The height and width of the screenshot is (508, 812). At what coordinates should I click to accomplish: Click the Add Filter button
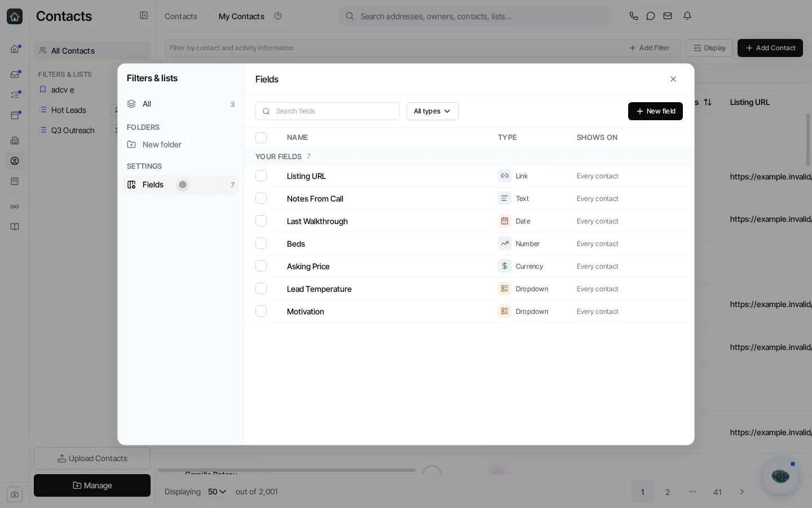coord(649,48)
